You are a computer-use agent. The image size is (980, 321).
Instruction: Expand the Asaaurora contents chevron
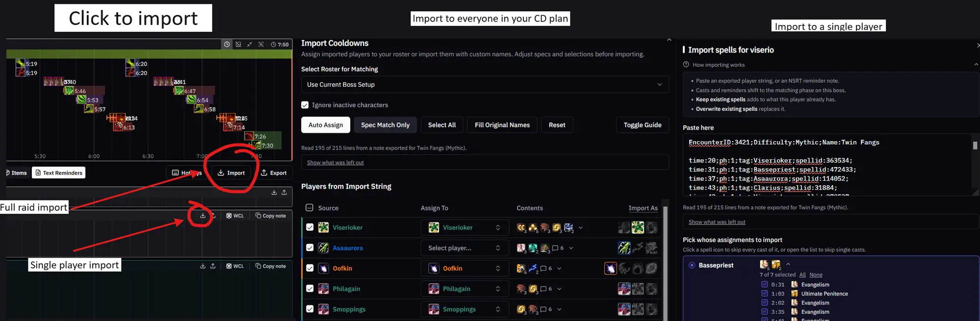click(x=571, y=248)
